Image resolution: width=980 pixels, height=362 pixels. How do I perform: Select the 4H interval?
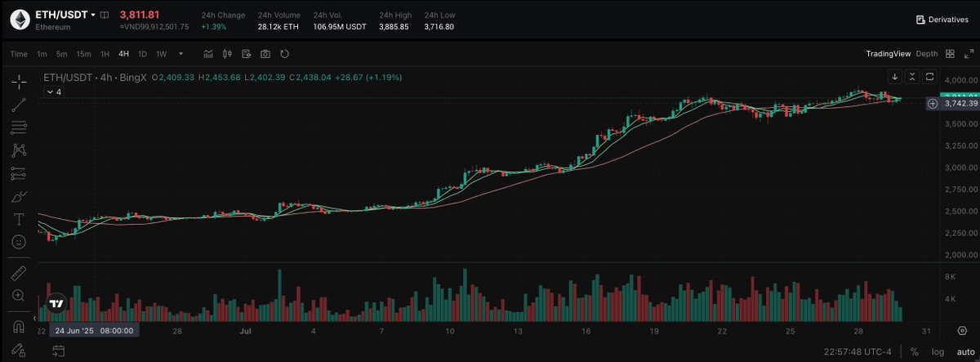click(x=123, y=54)
